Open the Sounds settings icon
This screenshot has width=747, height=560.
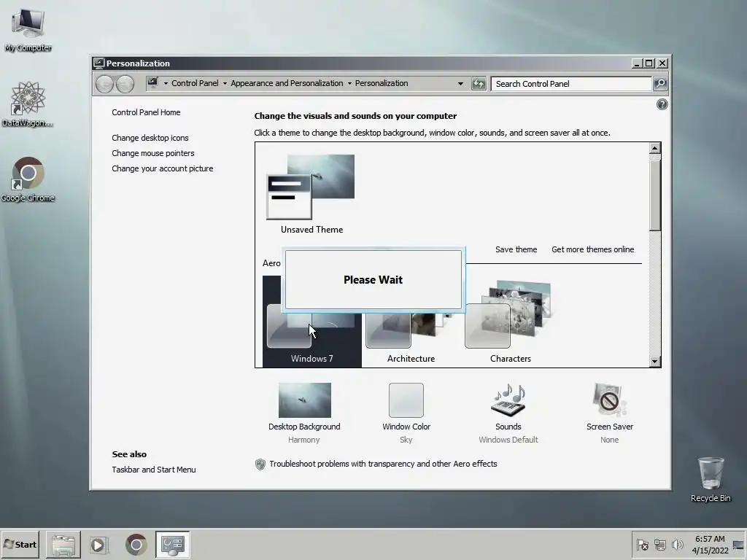tap(508, 400)
